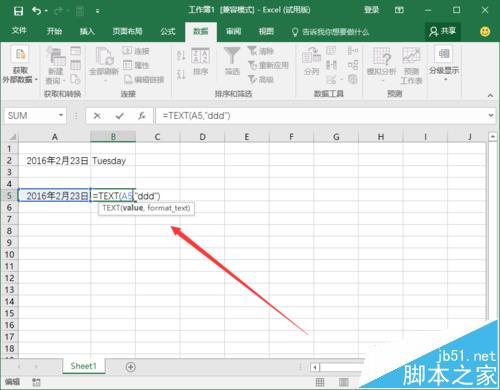Click the Data Validation icon
The image size is (500, 390).
331,79
